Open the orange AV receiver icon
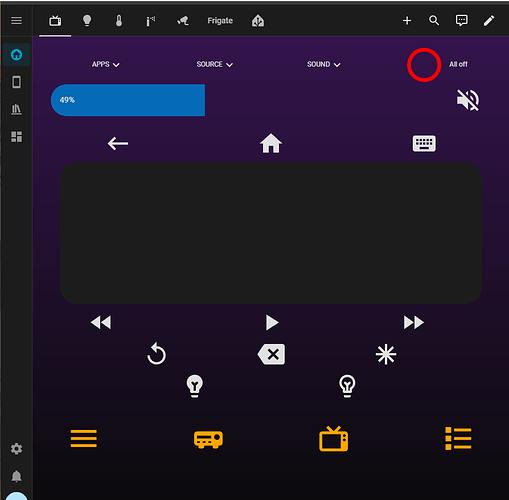Viewport: 509px width, 500px height. [208, 439]
